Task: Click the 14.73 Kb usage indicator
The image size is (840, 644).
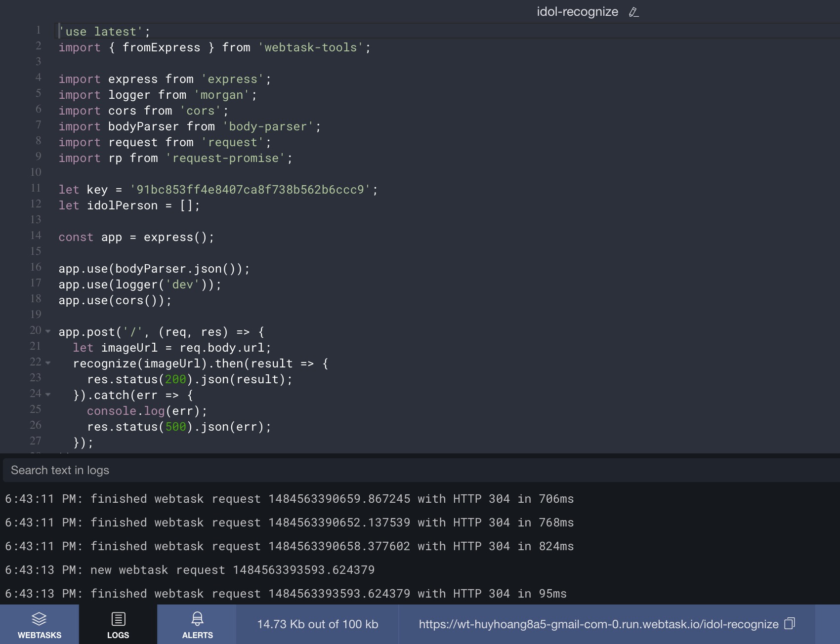Action: tap(317, 624)
